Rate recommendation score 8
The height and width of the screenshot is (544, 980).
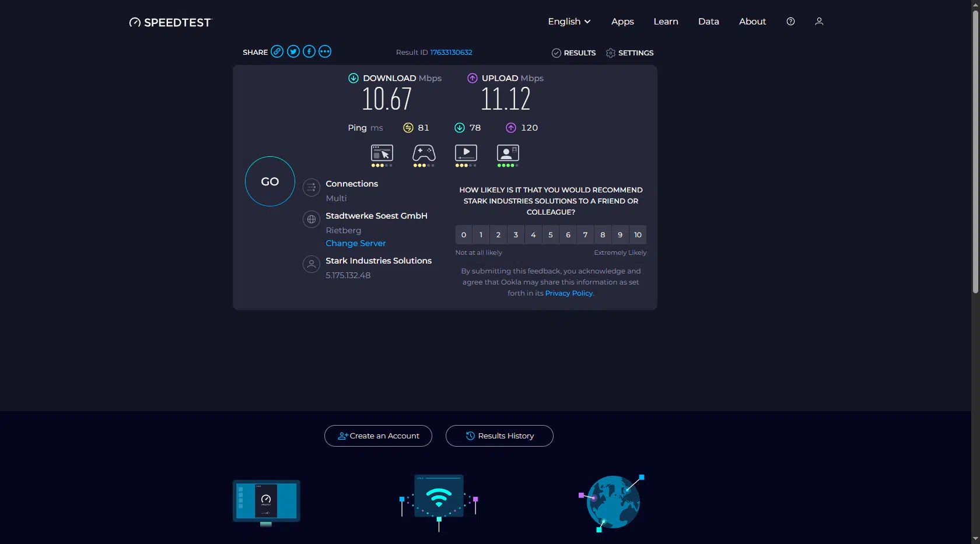603,235
